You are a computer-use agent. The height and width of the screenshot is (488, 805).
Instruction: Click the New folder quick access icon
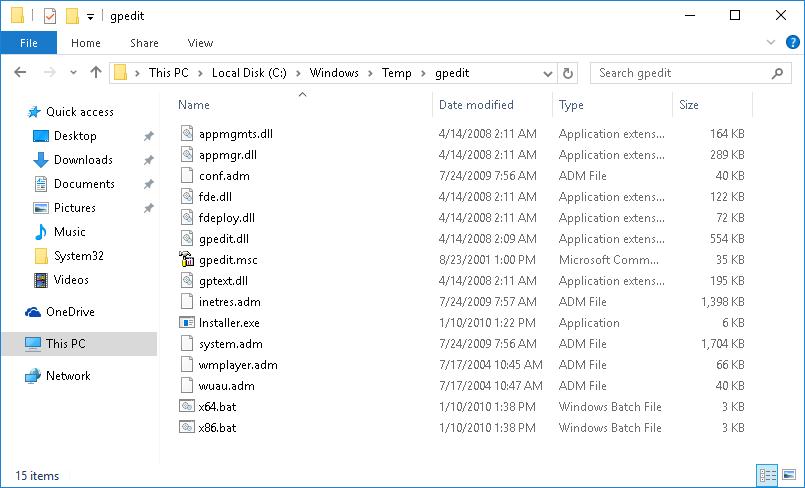pos(72,16)
